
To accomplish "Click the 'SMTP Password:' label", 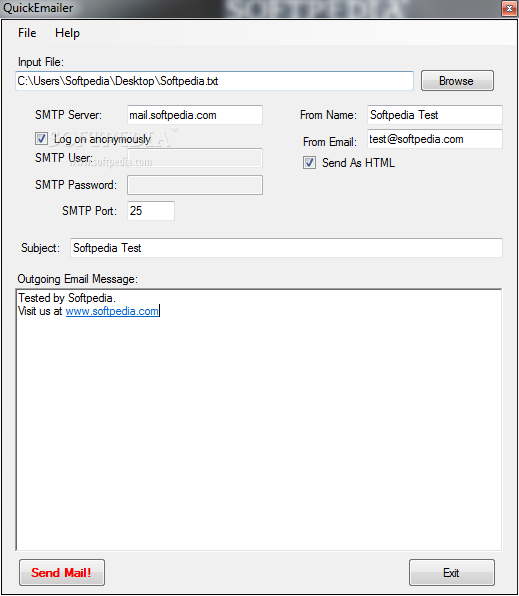I will pyautogui.click(x=76, y=185).
